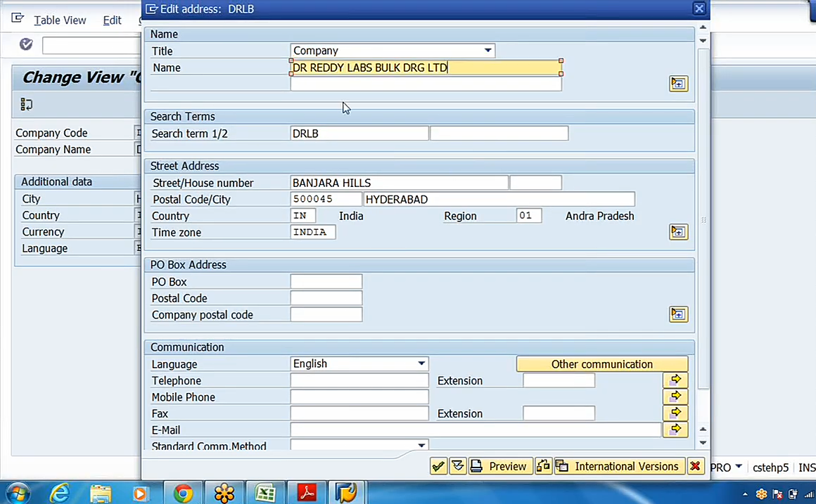The width and height of the screenshot is (816, 504).
Task: Click the green Enter checkmark on main toolbar
Action: [x=26, y=44]
